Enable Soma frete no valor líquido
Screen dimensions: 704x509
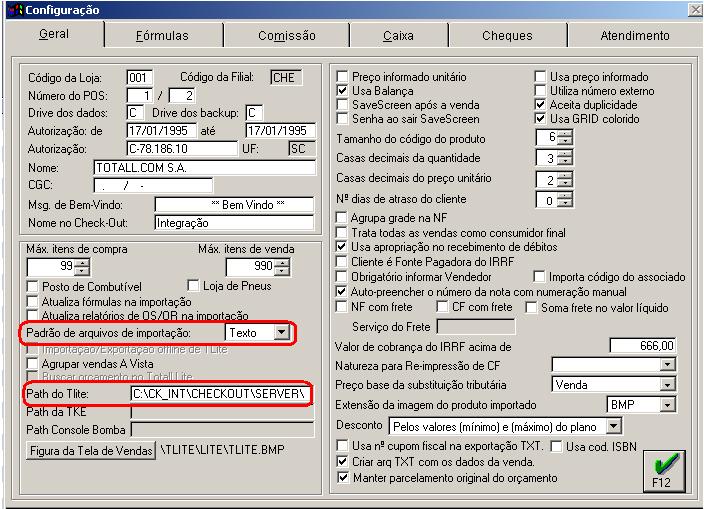click(x=532, y=307)
